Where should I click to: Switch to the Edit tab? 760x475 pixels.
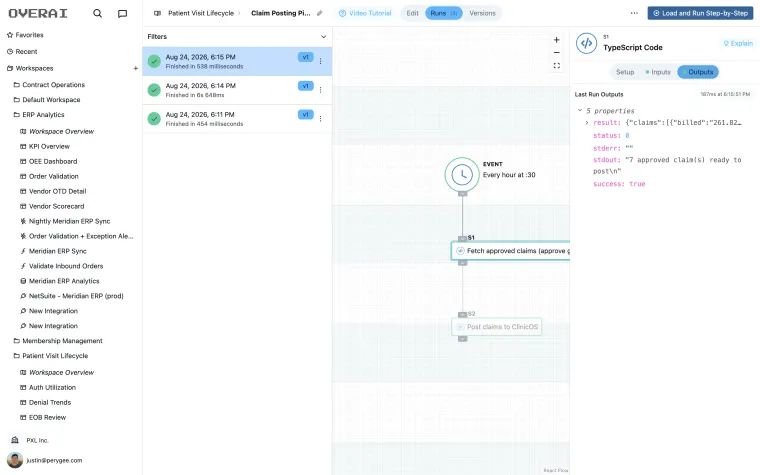412,13
